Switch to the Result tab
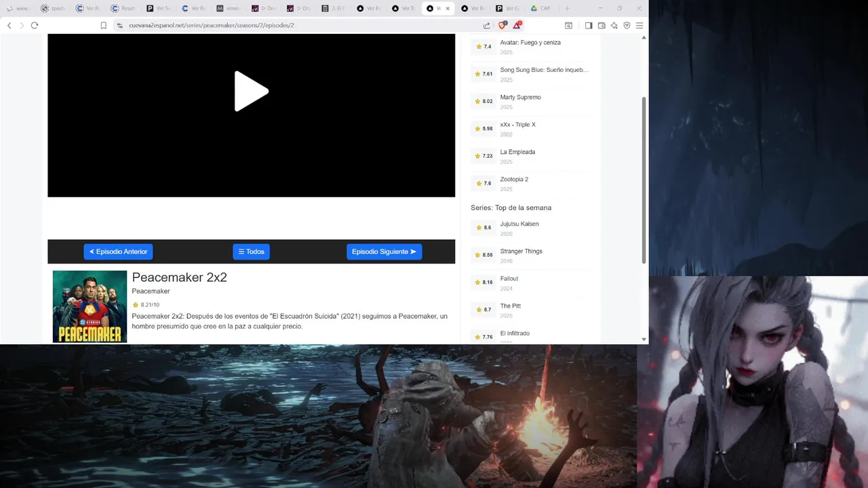Viewport: 868px width, 488px height. (x=123, y=8)
